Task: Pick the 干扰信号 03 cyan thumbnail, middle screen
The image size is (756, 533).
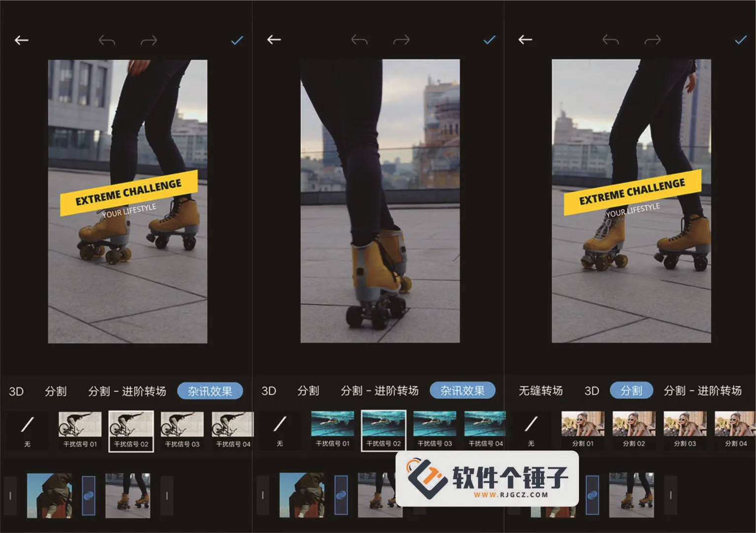Action: click(434, 430)
